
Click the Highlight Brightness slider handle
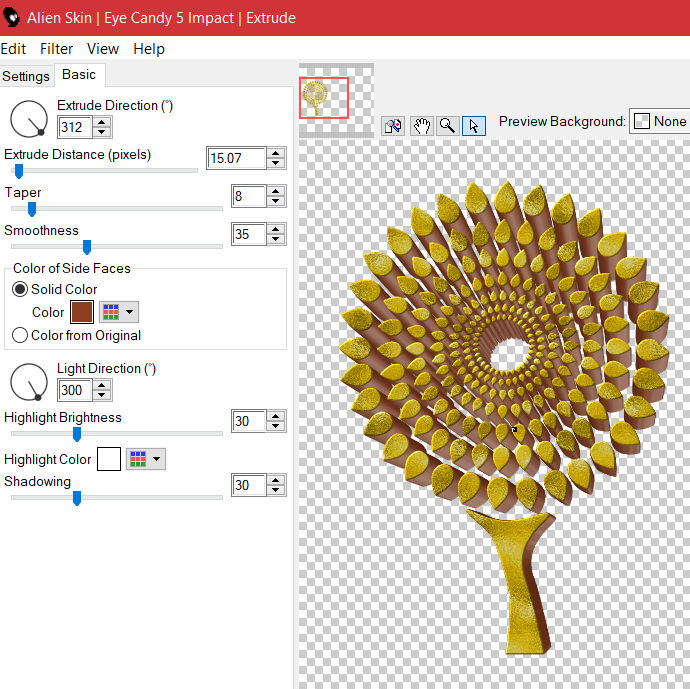point(77,434)
